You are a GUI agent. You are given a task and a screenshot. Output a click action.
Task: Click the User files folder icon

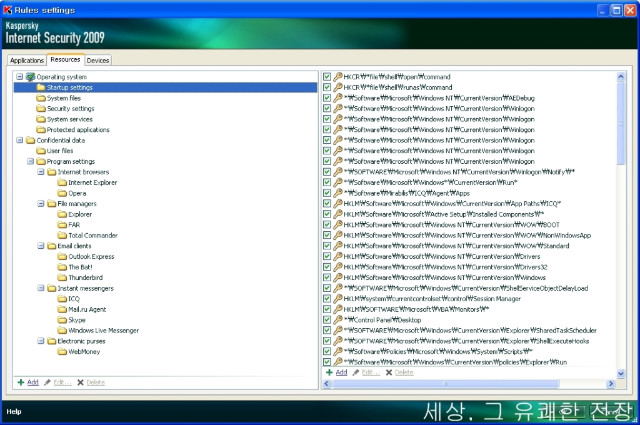41,151
